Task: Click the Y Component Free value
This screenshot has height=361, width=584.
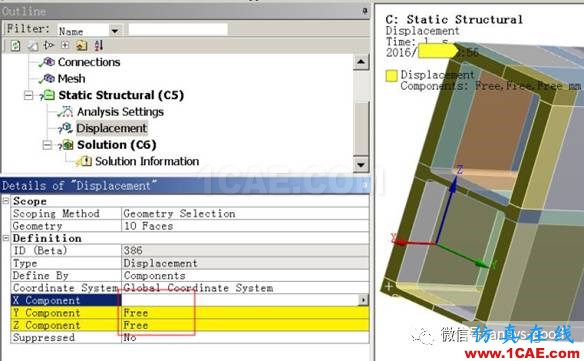Action: click(136, 313)
